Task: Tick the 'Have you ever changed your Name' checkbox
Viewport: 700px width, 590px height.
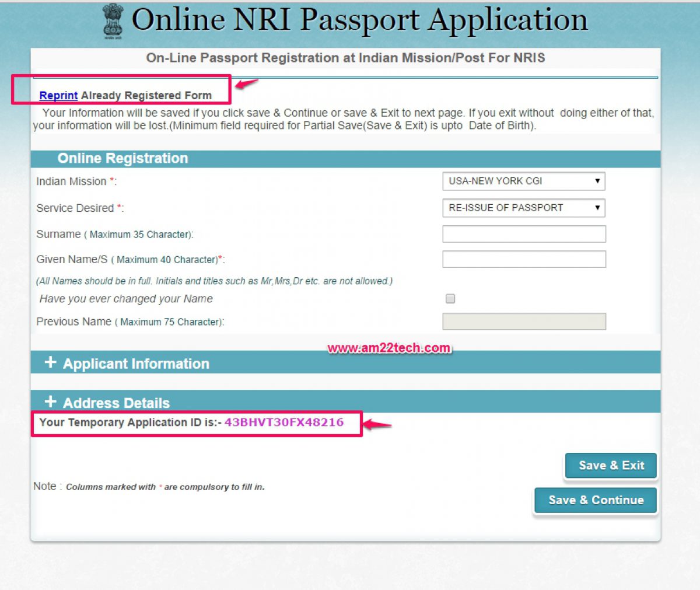Action: (450, 299)
